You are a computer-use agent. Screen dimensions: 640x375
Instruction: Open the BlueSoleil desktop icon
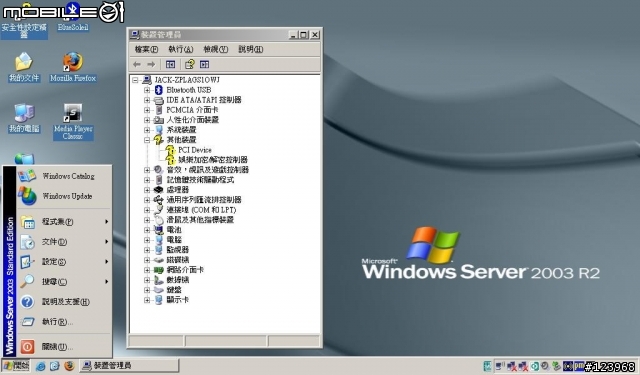tap(73, 16)
